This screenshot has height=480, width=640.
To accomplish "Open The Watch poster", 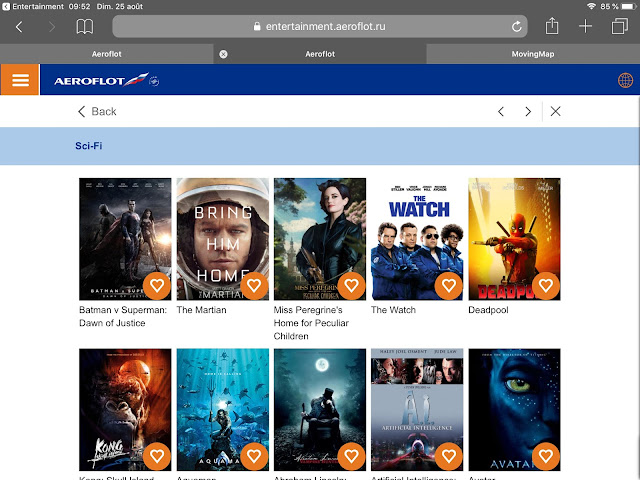I will point(417,239).
